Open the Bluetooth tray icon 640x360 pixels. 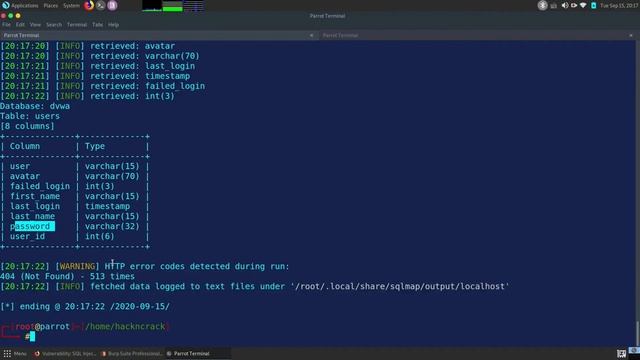click(542, 5)
